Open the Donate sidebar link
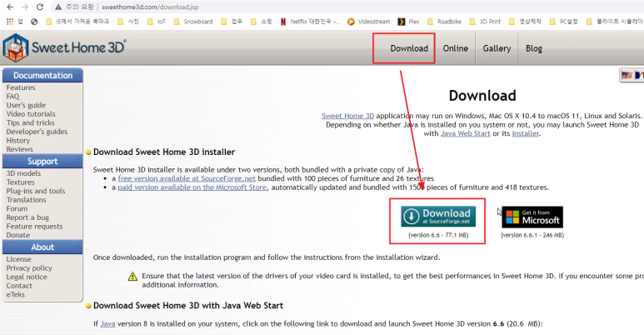The height and width of the screenshot is (335, 644). (x=18, y=235)
